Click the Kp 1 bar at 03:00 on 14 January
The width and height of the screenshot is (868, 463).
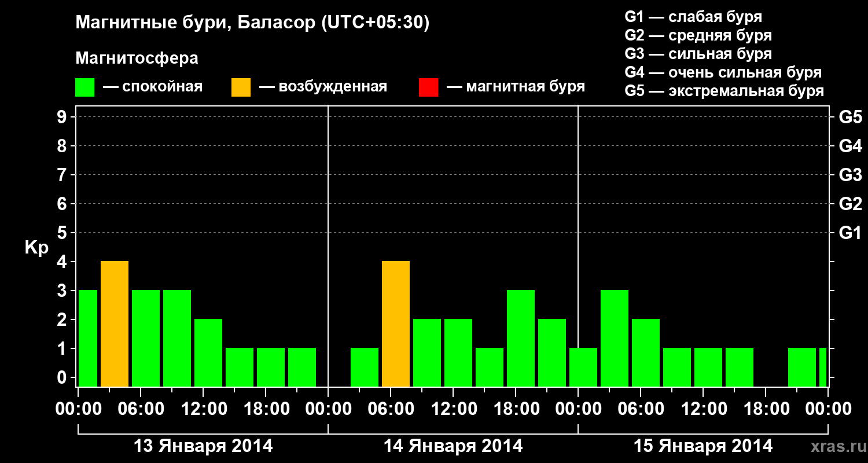pos(365,368)
